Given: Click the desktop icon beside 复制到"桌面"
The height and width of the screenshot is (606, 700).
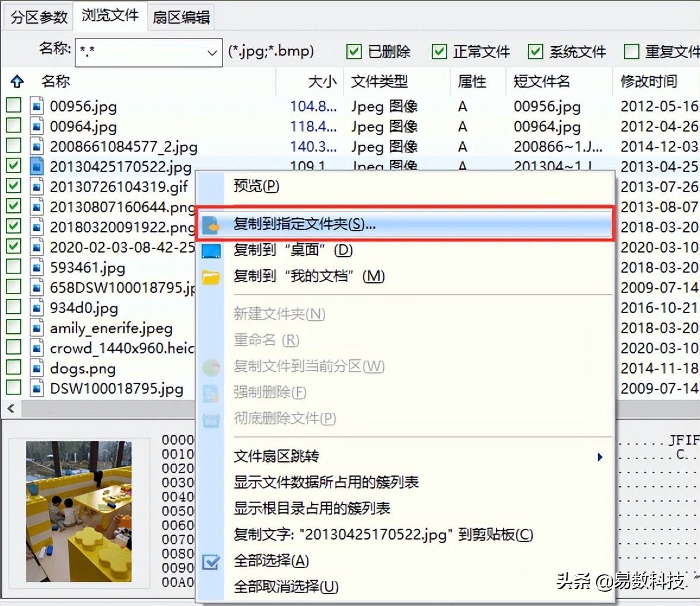Looking at the screenshot, I should (211, 251).
